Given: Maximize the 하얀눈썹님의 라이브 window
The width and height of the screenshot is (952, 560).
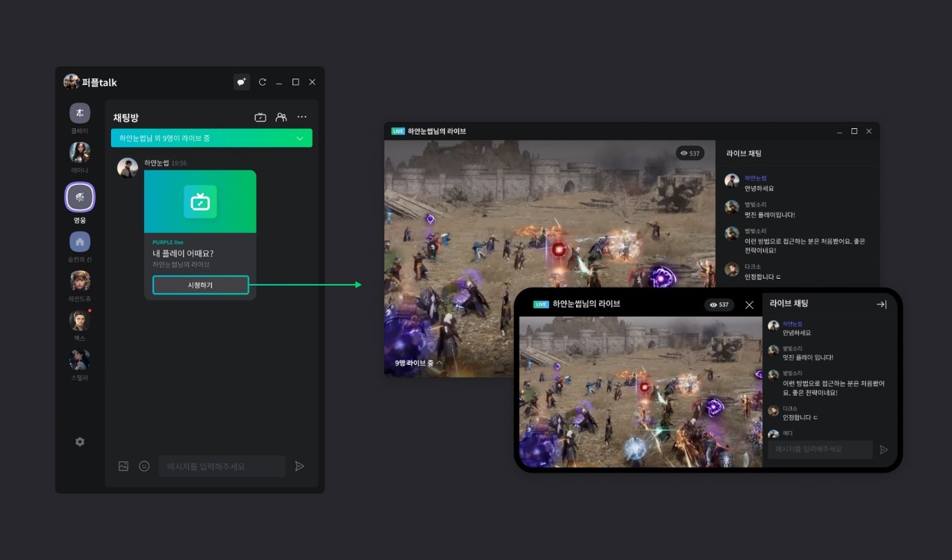Looking at the screenshot, I should coord(854,131).
